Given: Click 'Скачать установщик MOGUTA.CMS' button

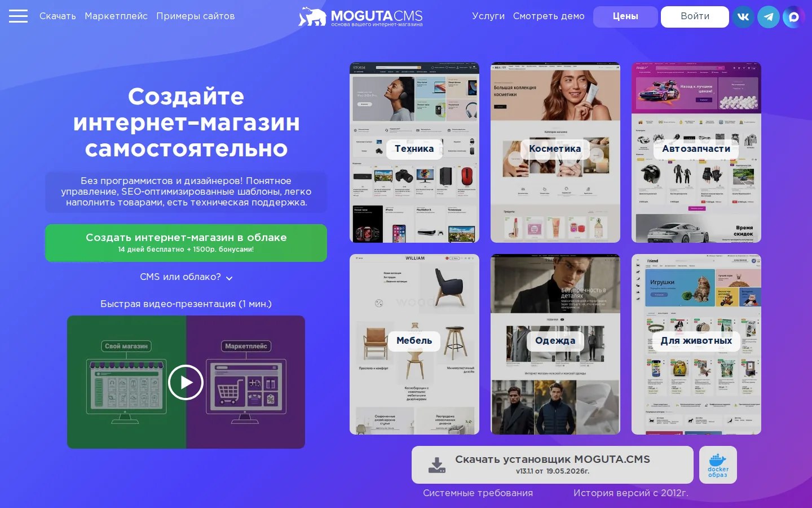Looking at the screenshot, I should tap(553, 465).
